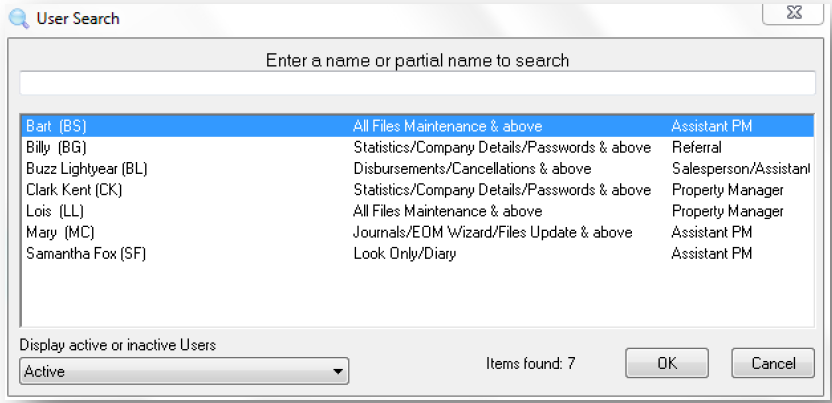
Task: Click the User Search magnifier icon
Action: point(19,19)
